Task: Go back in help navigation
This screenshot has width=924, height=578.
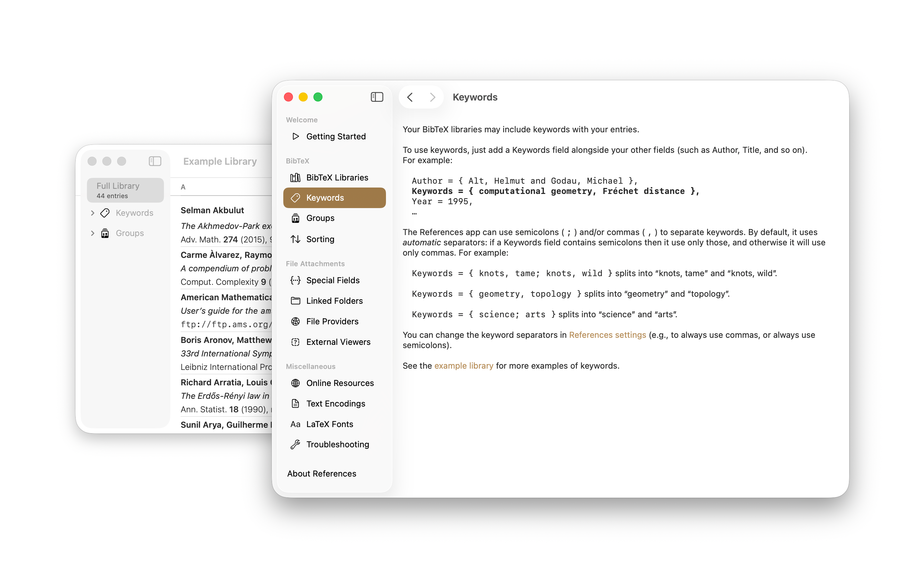Action: [410, 97]
